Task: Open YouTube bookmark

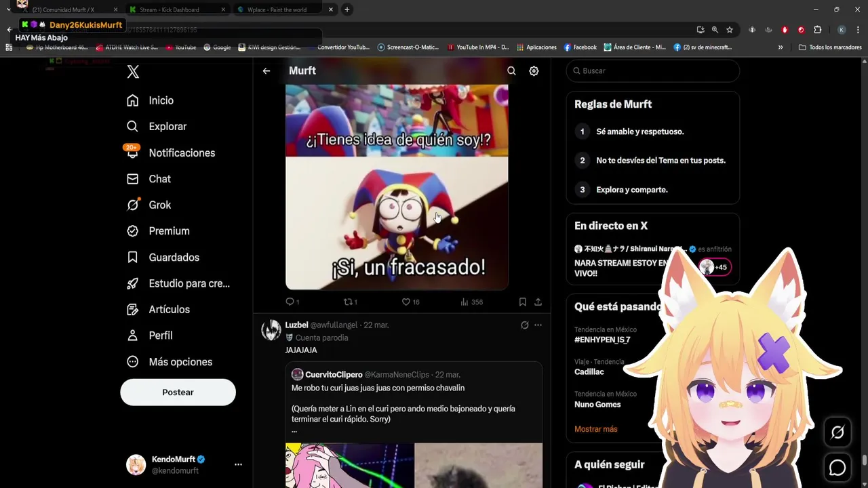Action: 180,47
